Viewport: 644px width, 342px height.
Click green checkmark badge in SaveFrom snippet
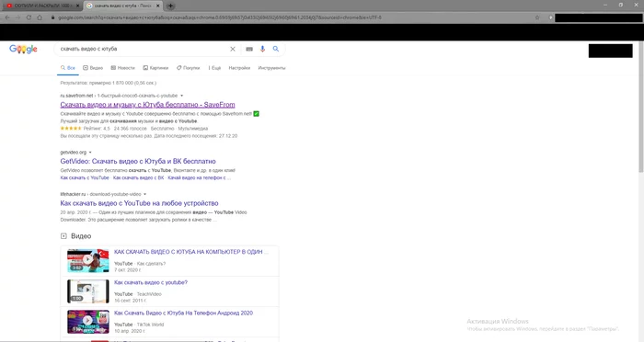point(257,114)
